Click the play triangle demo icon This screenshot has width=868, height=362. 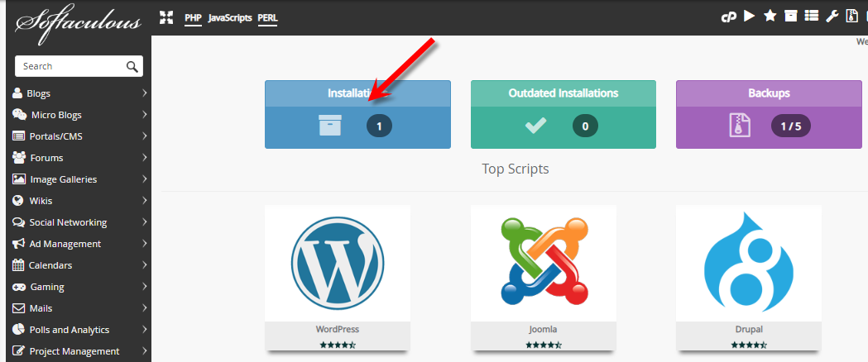tap(749, 16)
